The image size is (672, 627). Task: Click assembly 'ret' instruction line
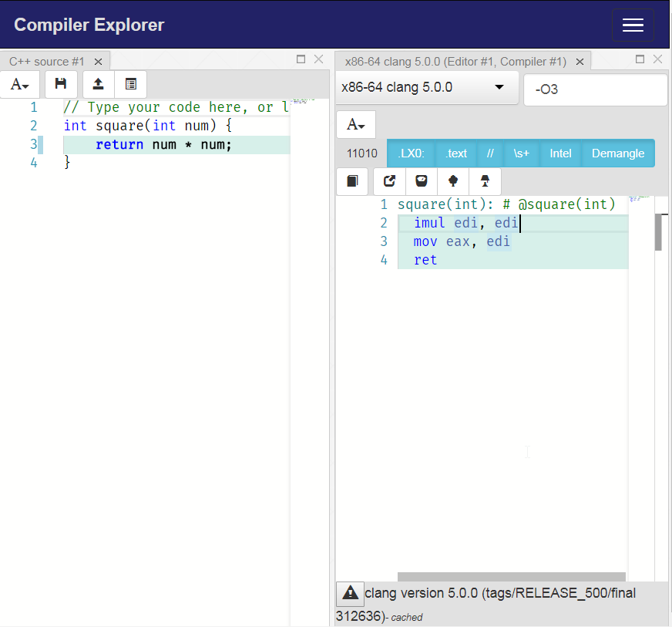click(x=513, y=260)
